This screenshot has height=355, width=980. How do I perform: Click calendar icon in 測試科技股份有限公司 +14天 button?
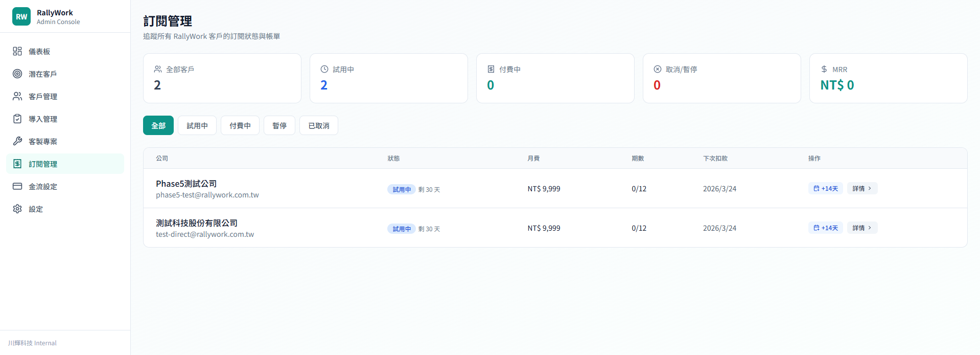[816, 228]
